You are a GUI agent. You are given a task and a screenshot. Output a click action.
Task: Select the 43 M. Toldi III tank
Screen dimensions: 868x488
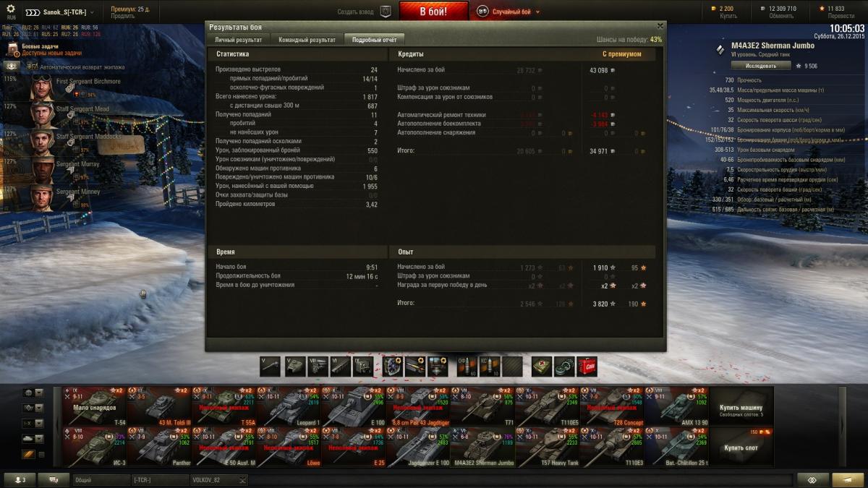[x=159, y=406]
